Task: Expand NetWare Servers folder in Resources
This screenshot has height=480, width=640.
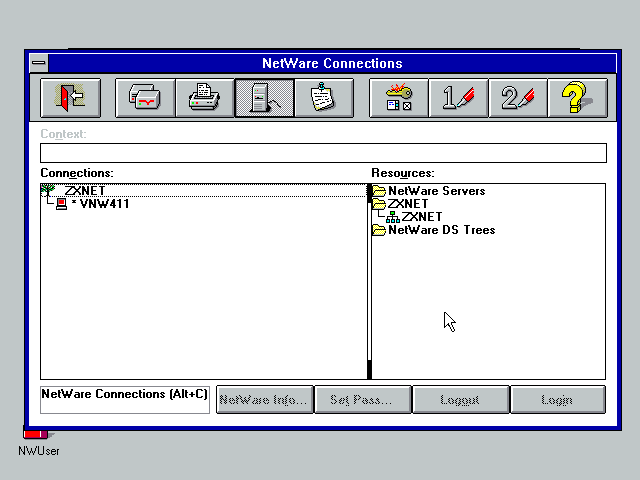Action: [379, 191]
